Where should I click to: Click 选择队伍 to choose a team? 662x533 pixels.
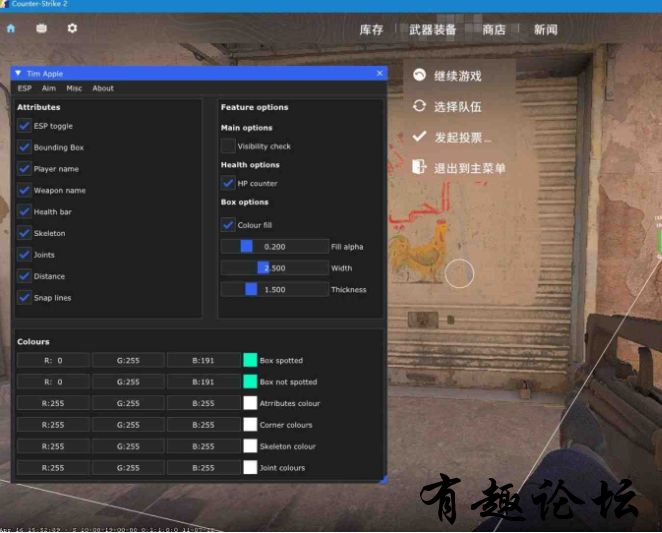pyautogui.click(x=458, y=107)
